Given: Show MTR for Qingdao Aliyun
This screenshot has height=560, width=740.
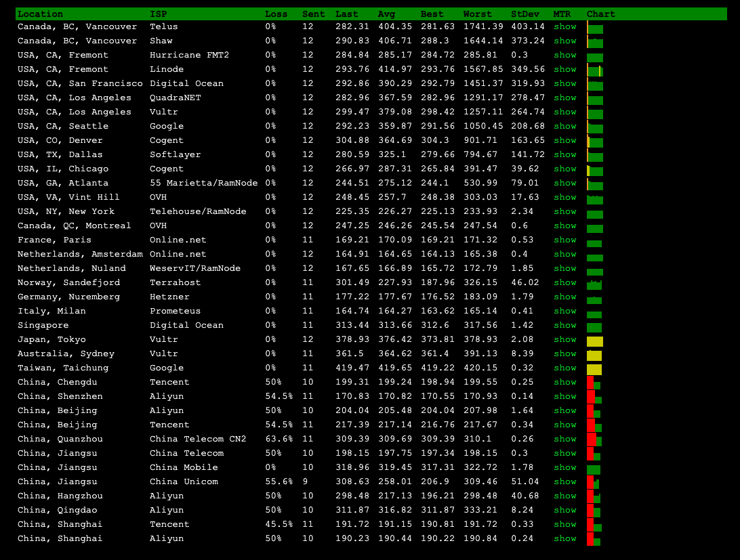Looking at the screenshot, I should pyautogui.click(x=565, y=510).
